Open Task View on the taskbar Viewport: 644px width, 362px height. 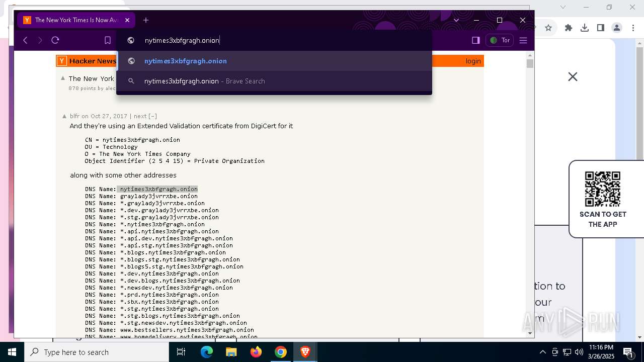point(181,352)
